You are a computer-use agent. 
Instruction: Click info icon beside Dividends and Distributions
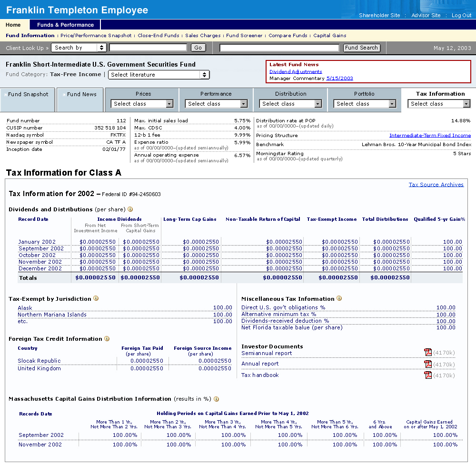[130, 209]
